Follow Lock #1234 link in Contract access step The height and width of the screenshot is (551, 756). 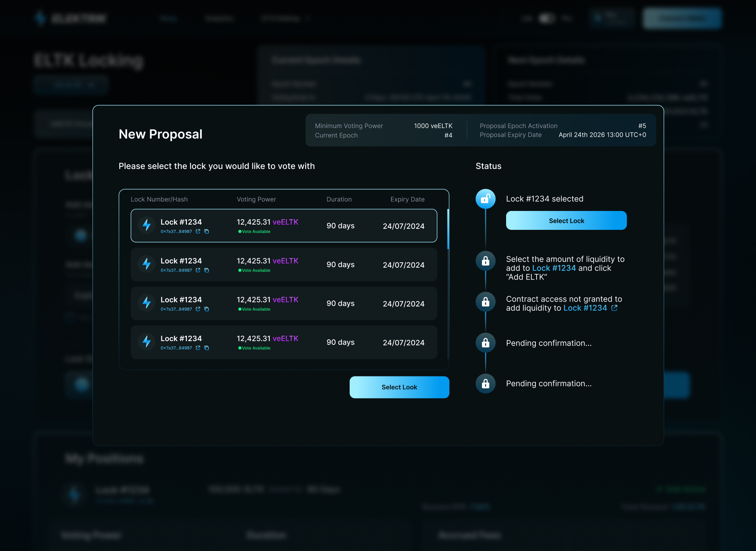click(585, 308)
